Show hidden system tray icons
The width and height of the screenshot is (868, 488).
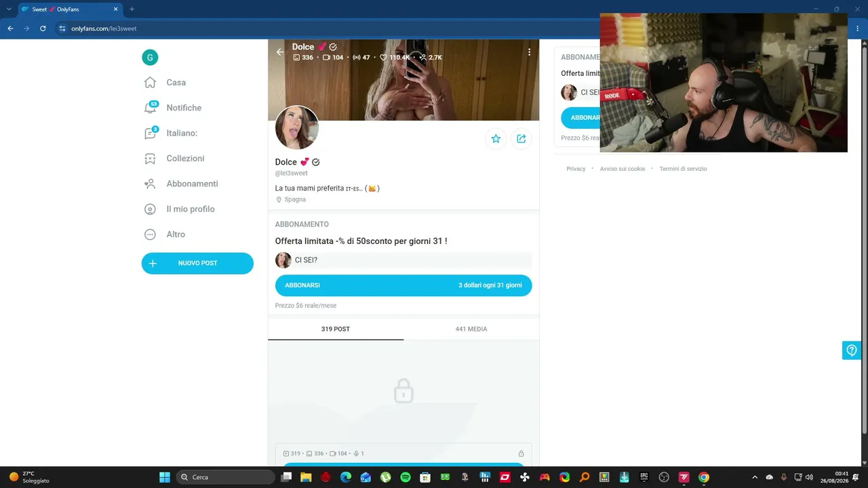(755, 477)
